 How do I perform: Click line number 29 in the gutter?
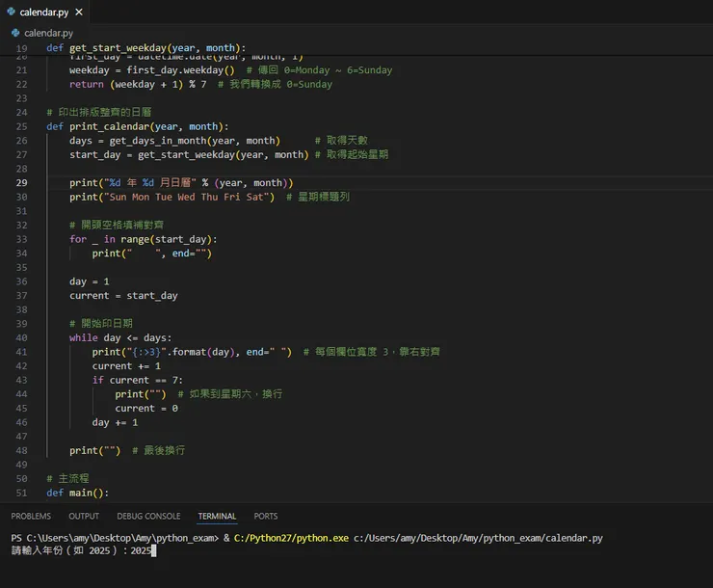pos(22,182)
